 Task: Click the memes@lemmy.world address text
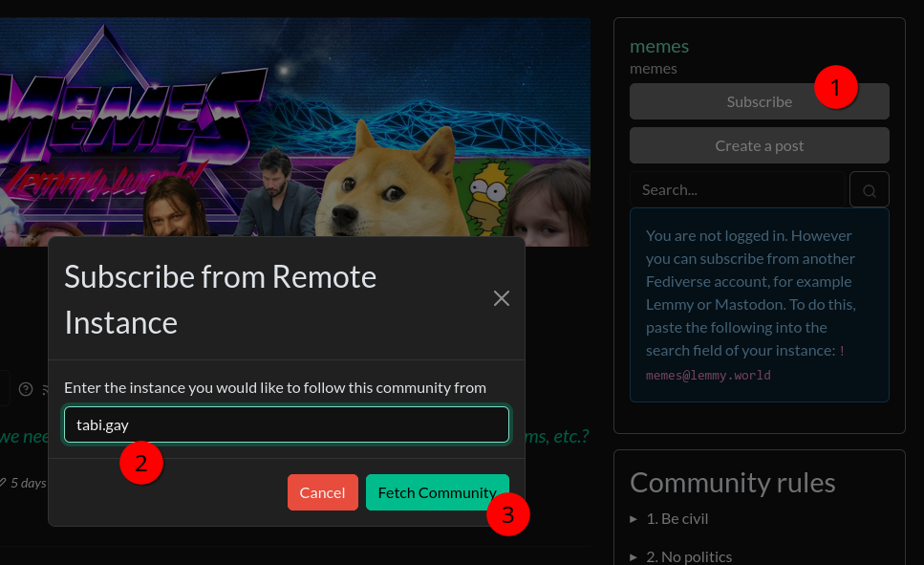tap(707, 376)
